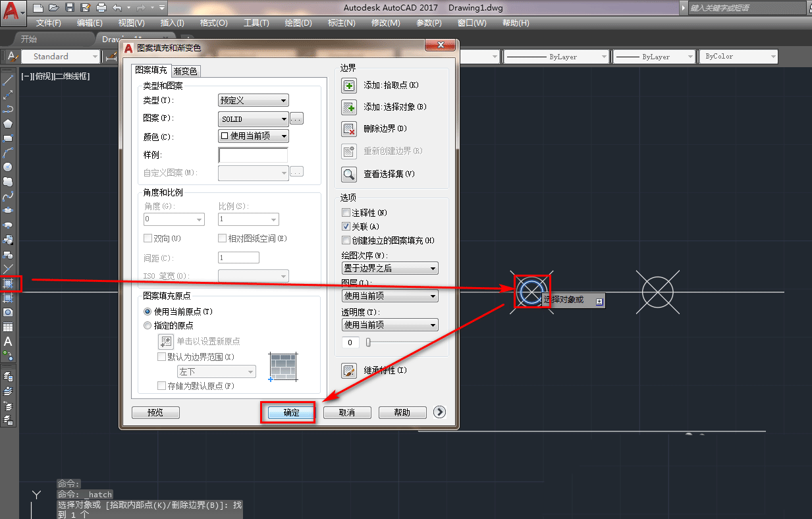This screenshot has height=519, width=812.
Task: Open the 颜色 dropdown showing 使用当前项
Action: tap(253, 136)
